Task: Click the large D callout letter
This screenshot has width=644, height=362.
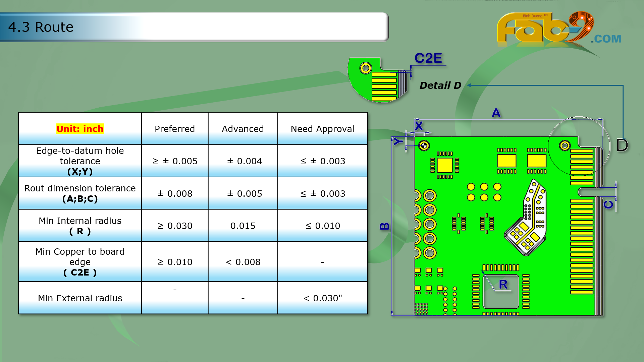Action: [622, 145]
